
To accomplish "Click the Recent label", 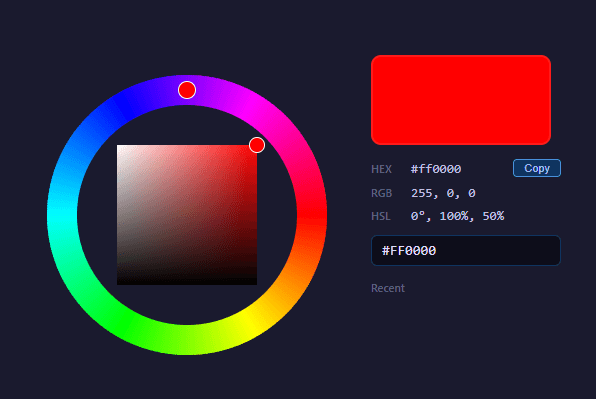I will [x=388, y=288].
